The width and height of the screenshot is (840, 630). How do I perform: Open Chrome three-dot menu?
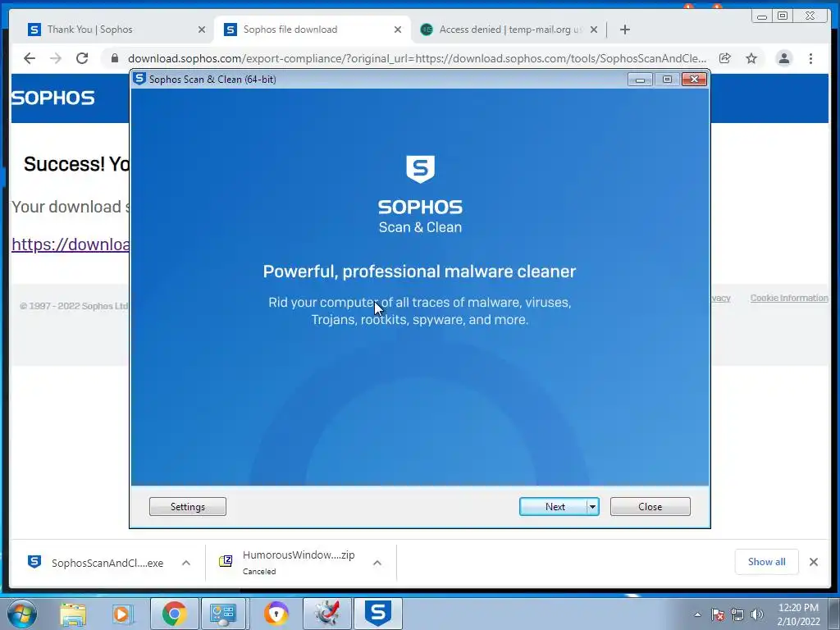pyautogui.click(x=810, y=58)
